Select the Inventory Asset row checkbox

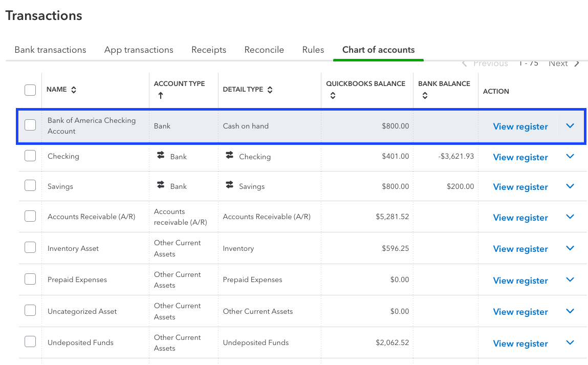point(30,248)
